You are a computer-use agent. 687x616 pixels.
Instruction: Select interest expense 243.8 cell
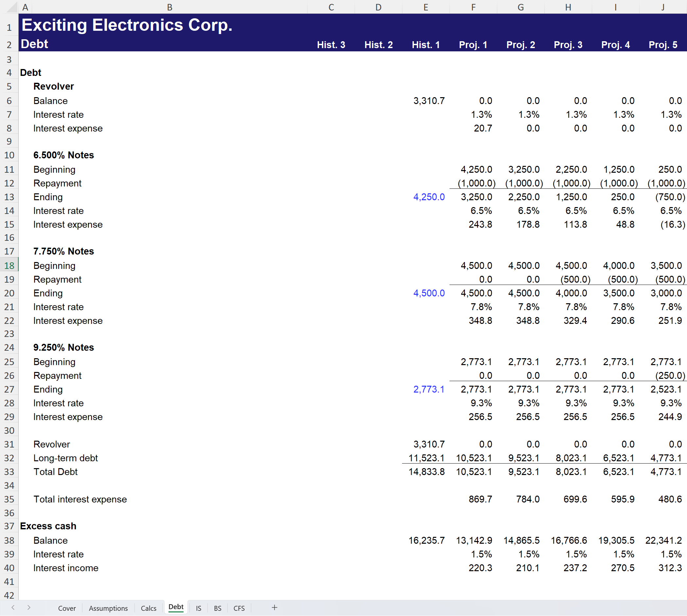480,224
